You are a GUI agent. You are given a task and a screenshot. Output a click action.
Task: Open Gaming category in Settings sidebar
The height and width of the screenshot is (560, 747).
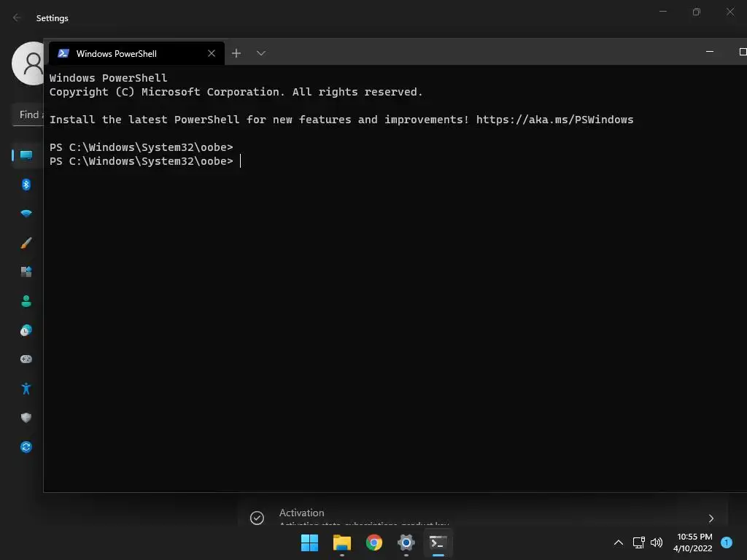pos(26,359)
